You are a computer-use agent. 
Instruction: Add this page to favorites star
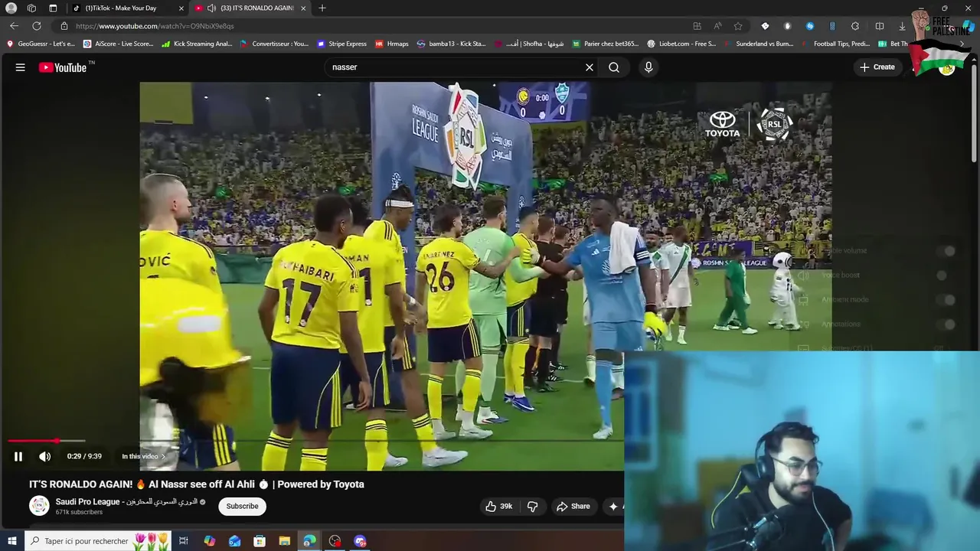click(738, 26)
